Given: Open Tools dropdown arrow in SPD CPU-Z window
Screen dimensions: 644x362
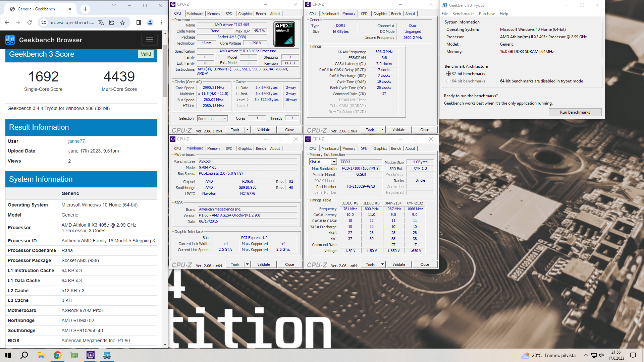Looking at the screenshot, I should coord(382,264).
